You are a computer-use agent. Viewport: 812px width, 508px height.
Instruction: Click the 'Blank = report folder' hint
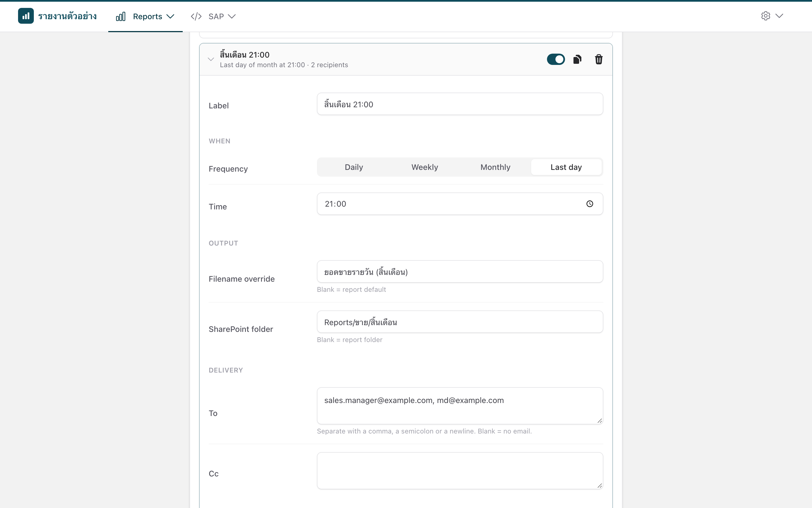coord(350,340)
